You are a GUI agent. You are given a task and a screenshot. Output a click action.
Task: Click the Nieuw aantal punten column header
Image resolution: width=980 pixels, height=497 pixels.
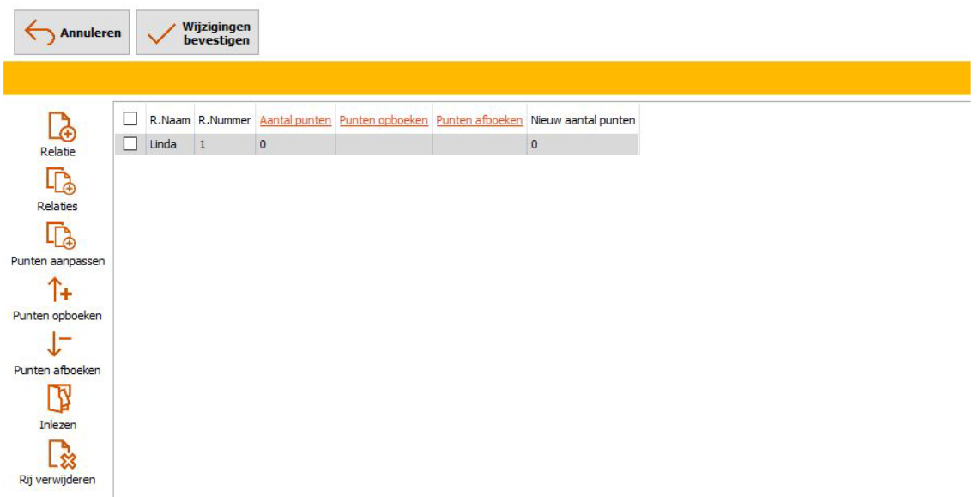coord(583,120)
